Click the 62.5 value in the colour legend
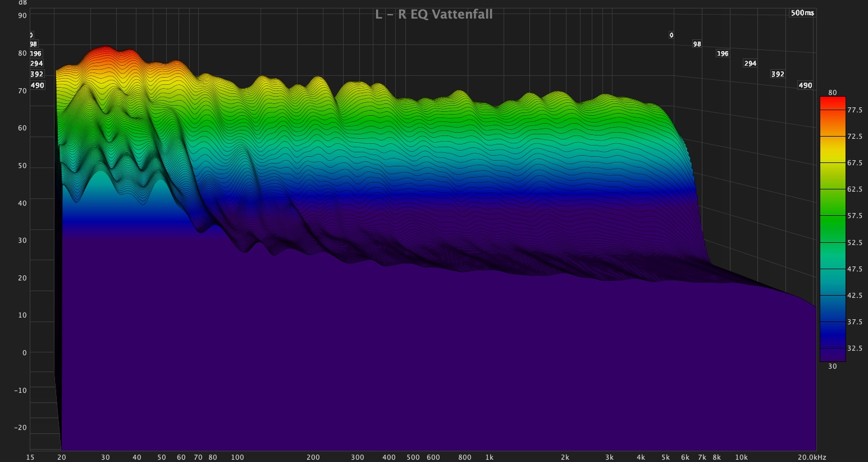The height and width of the screenshot is (462, 868). click(855, 189)
